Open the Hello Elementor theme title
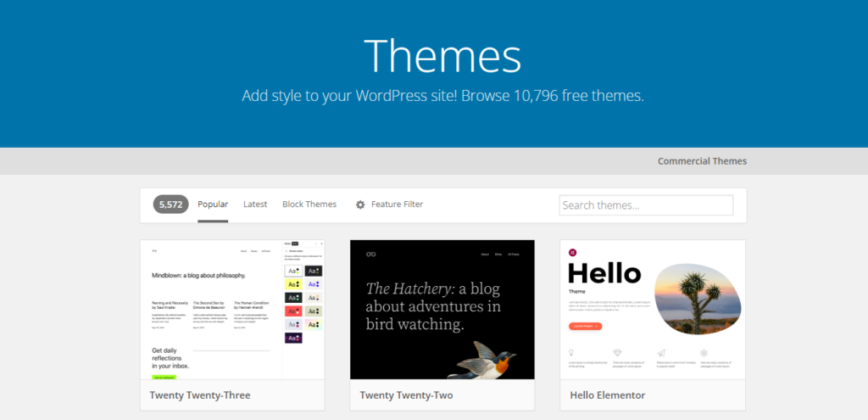This screenshot has width=868, height=420. 609,395
